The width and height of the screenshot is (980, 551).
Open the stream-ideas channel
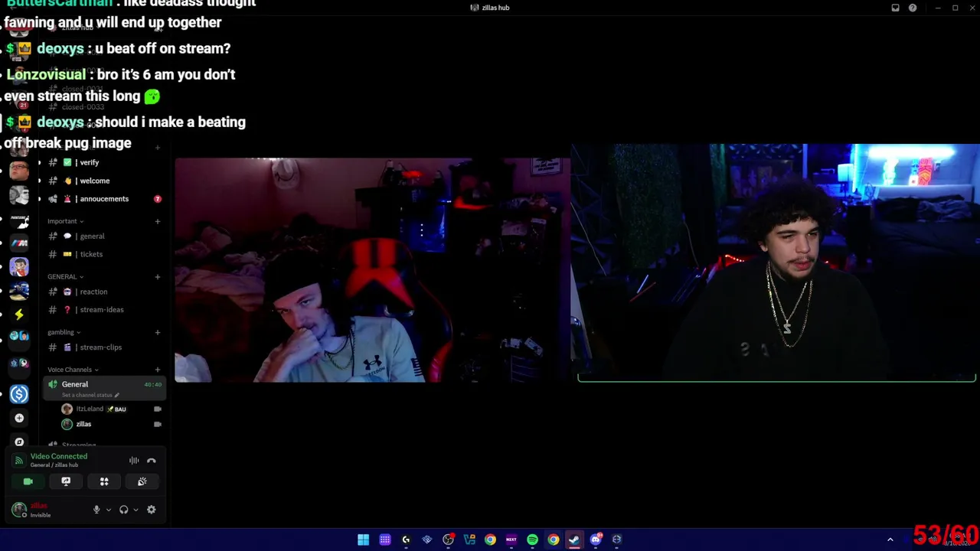pos(103,310)
